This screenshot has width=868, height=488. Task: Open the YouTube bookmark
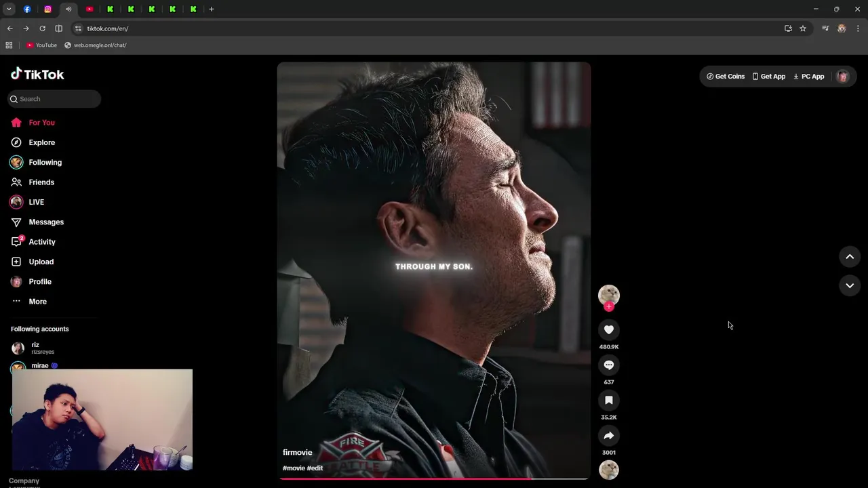pyautogui.click(x=41, y=45)
